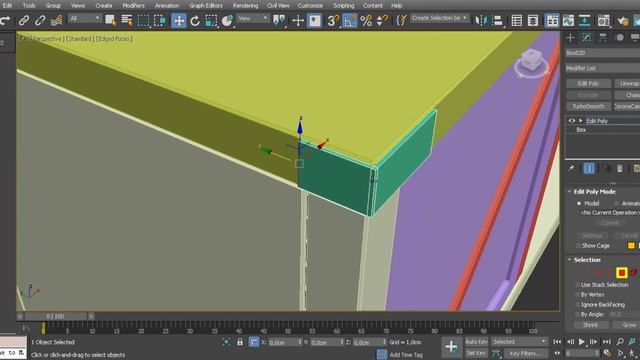Click Show Cage yellow color swatch

click(631, 246)
